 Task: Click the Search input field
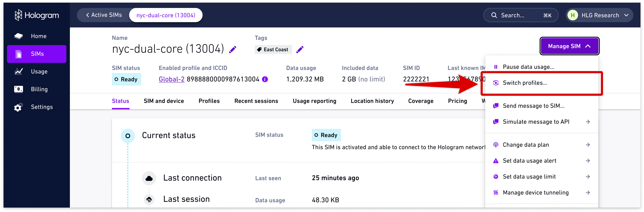point(521,15)
